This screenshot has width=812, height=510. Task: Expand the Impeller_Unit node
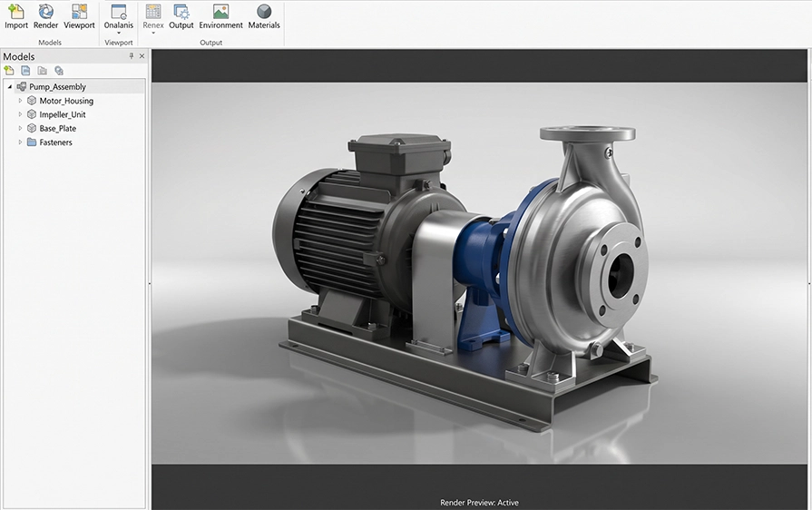20,114
